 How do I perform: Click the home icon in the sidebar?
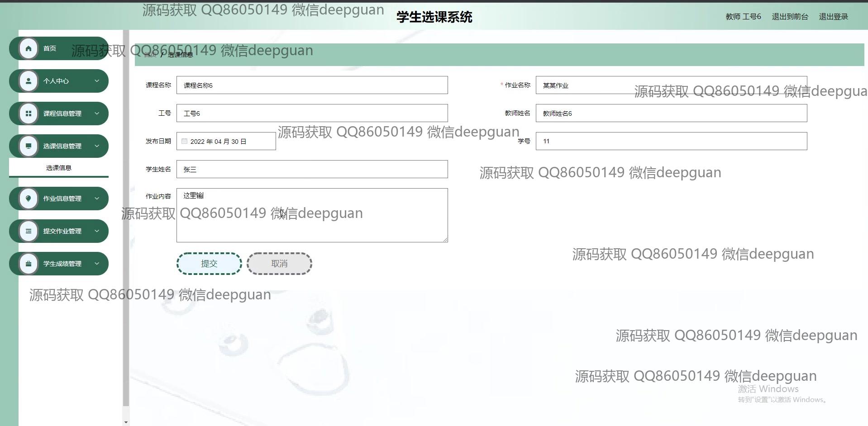29,48
